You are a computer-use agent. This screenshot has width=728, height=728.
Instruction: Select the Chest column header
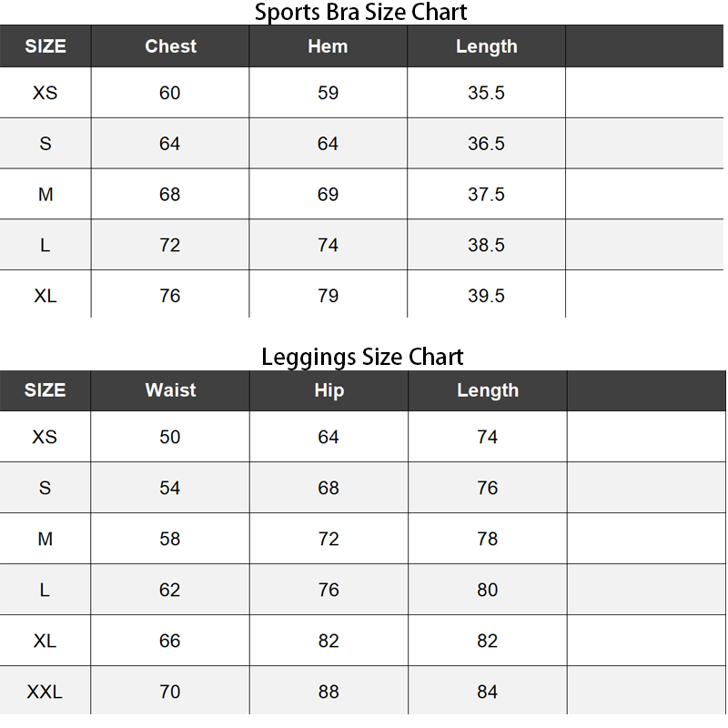pos(170,46)
